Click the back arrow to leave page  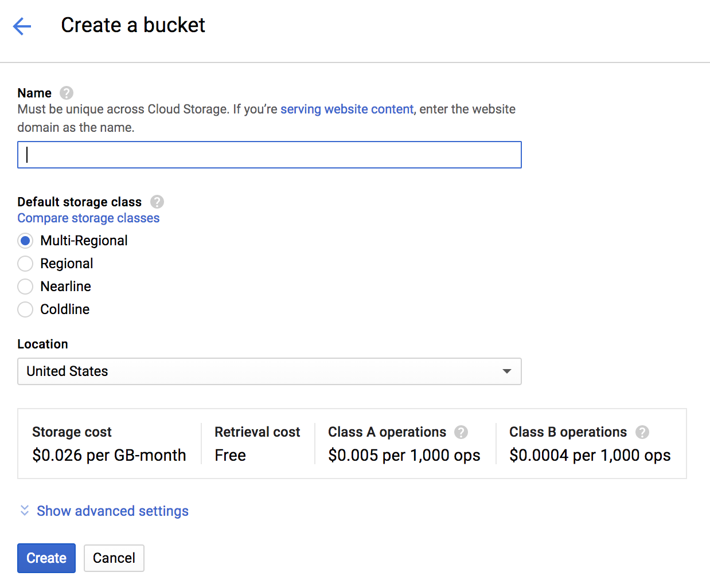click(x=22, y=26)
